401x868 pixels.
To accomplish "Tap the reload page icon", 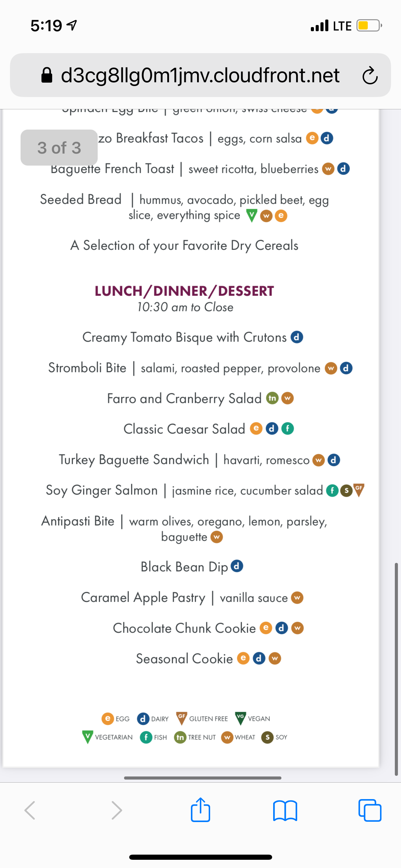I will 370,75.
